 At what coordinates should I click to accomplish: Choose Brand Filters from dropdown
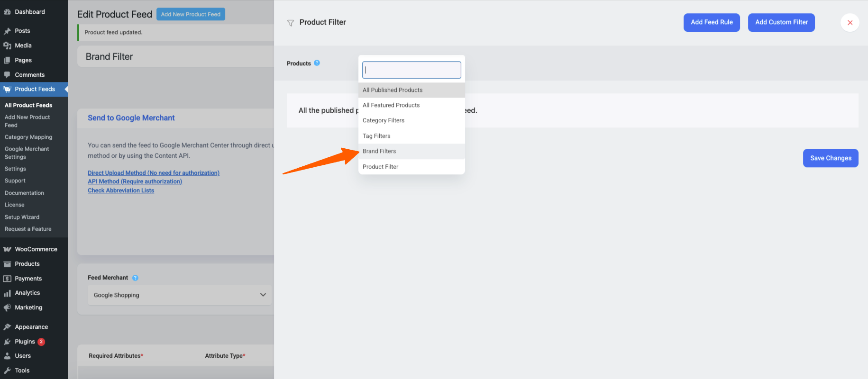click(411, 151)
